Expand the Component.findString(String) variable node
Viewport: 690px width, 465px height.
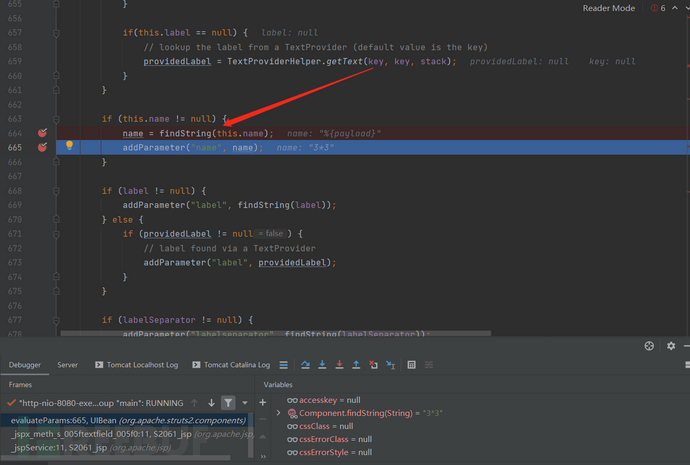(279, 413)
